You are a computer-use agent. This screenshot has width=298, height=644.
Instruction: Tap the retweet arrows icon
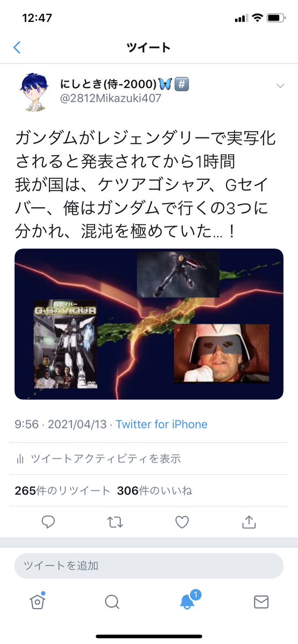coord(115,522)
